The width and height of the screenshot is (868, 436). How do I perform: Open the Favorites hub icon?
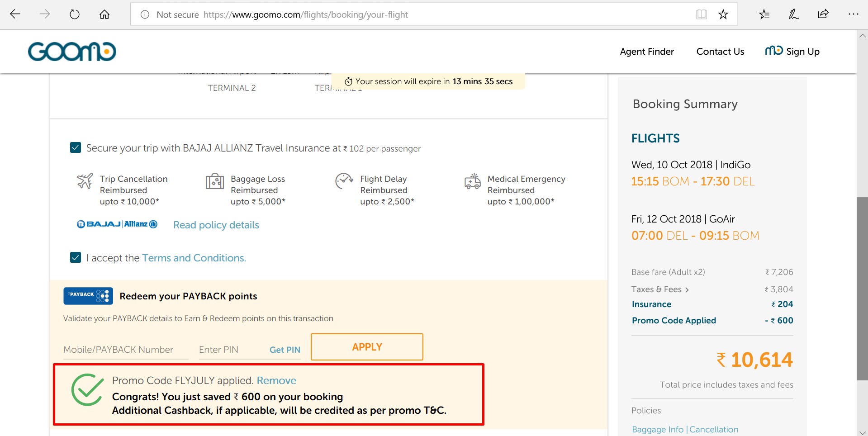[764, 14]
